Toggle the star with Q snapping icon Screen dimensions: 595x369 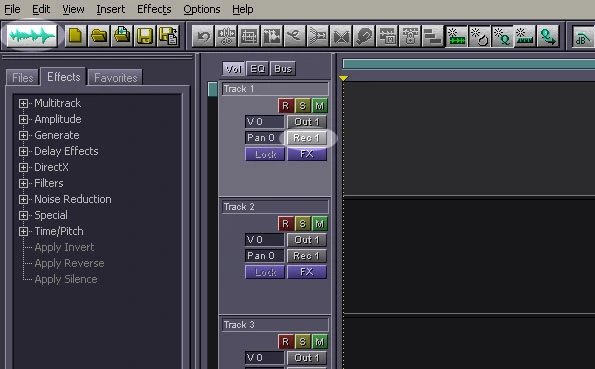coord(502,36)
